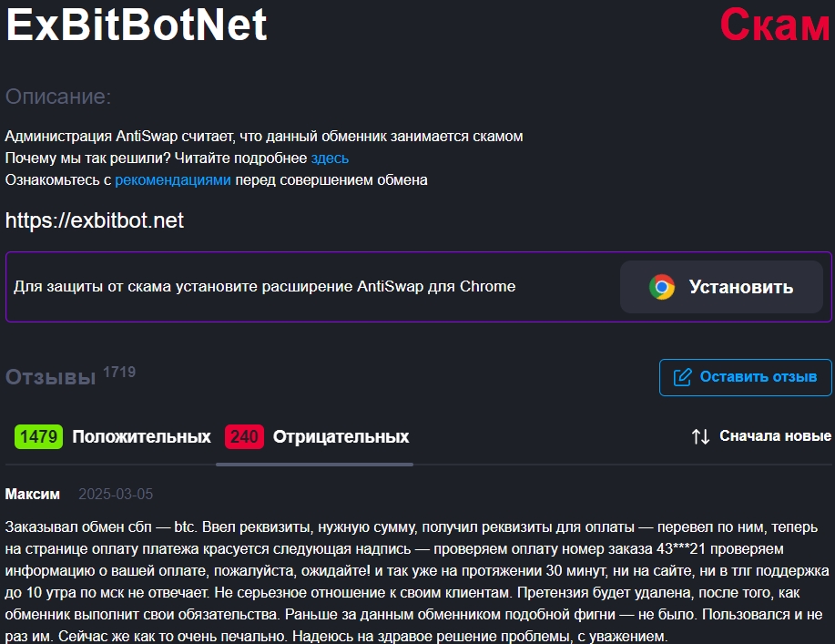Click the sort arrows icon

tap(700, 436)
